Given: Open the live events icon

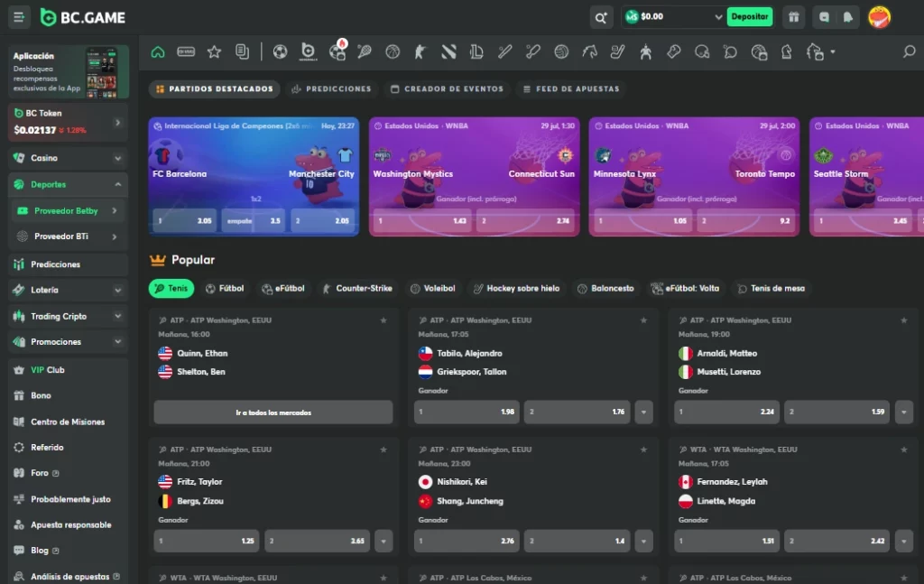Looking at the screenshot, I should tap(186, 51).
